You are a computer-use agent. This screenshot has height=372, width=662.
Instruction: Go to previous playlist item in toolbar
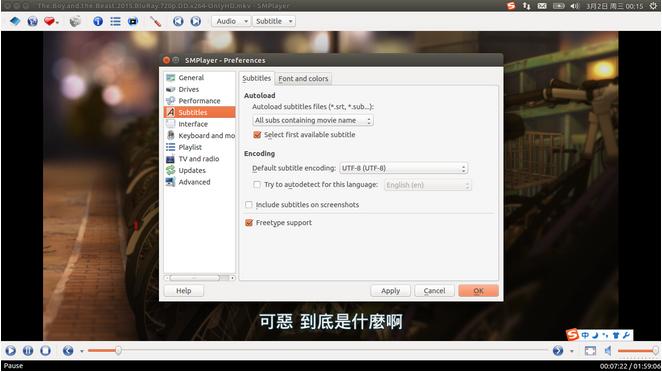178,21
